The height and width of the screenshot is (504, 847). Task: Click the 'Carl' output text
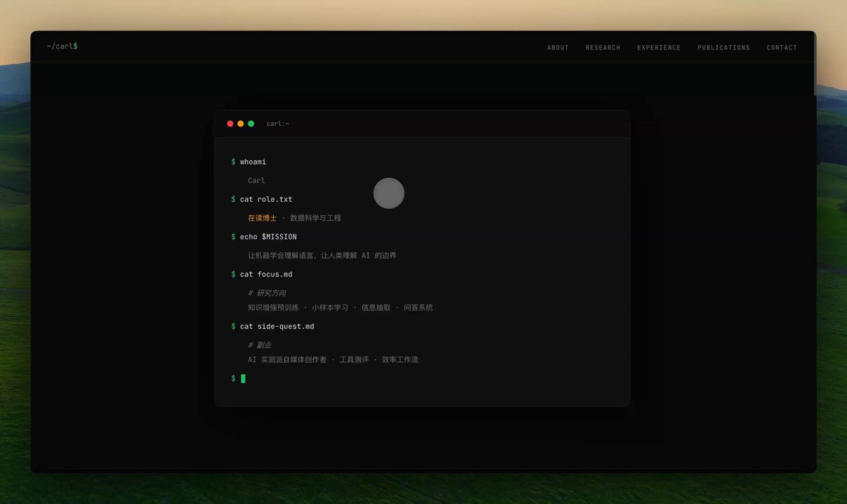tap(256, 181)
